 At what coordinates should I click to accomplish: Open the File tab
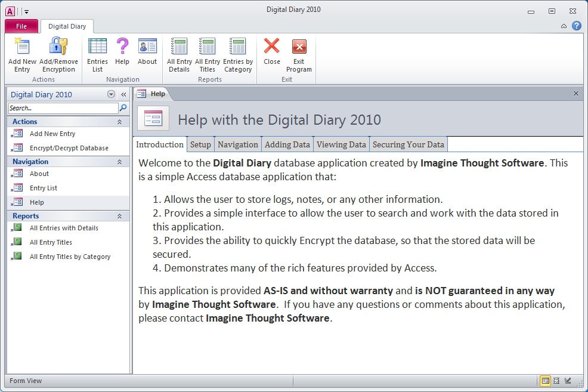coord(21,26)
